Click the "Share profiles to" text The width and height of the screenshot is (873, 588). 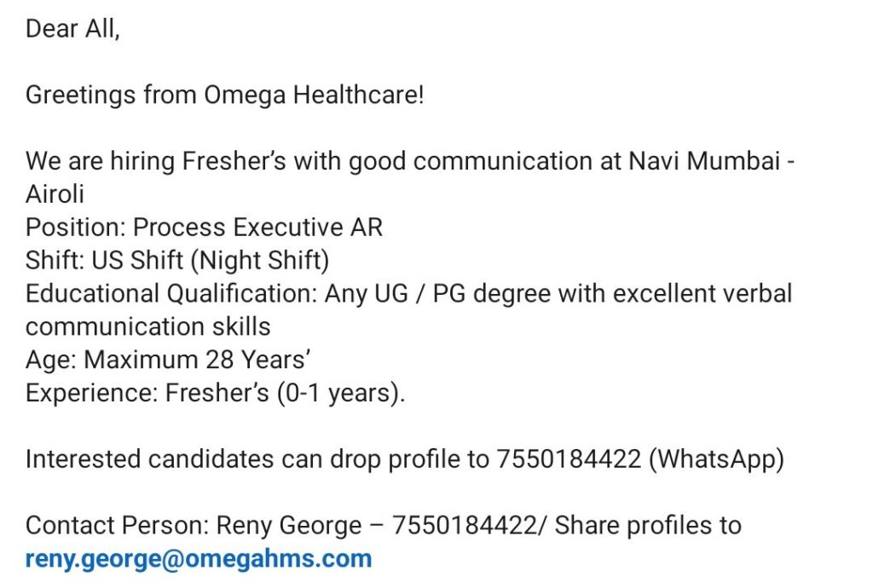648,526
